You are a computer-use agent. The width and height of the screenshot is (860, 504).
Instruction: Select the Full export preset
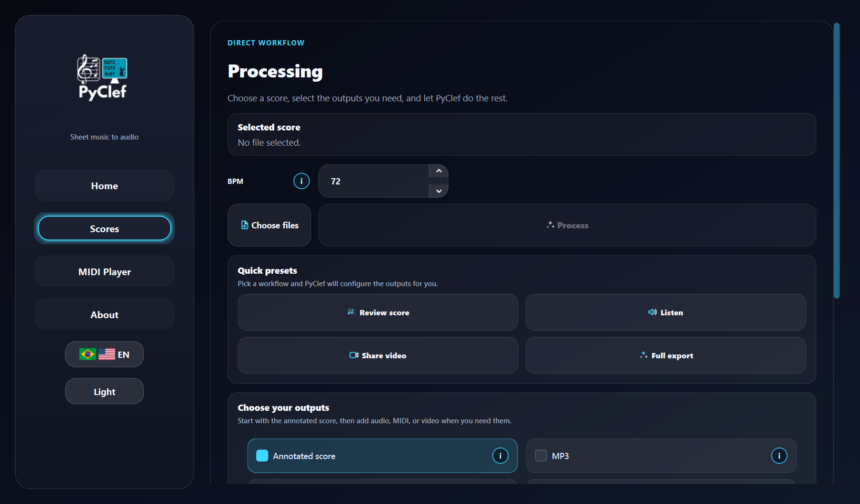pyautogui.click(x=666, y=355)
